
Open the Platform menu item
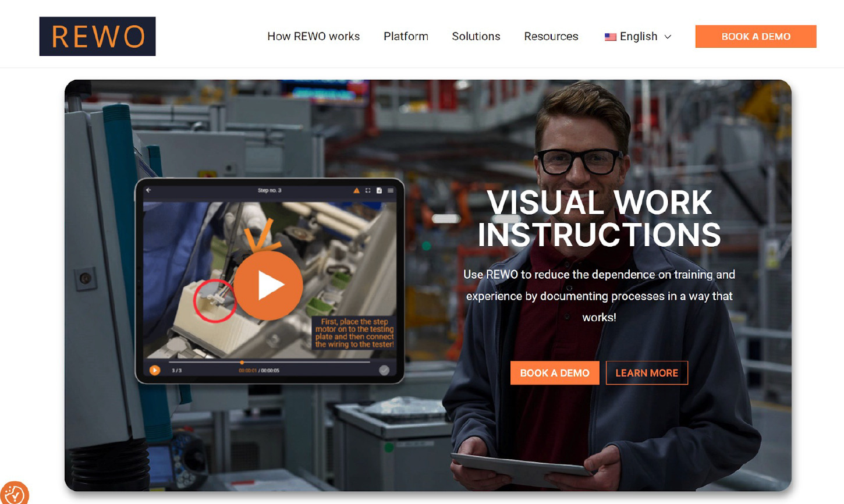406,36
